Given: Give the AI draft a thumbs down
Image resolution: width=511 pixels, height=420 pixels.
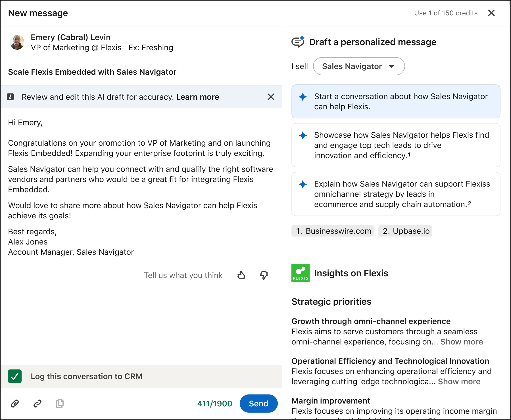Looking at the screenshot, I should 264,275.
